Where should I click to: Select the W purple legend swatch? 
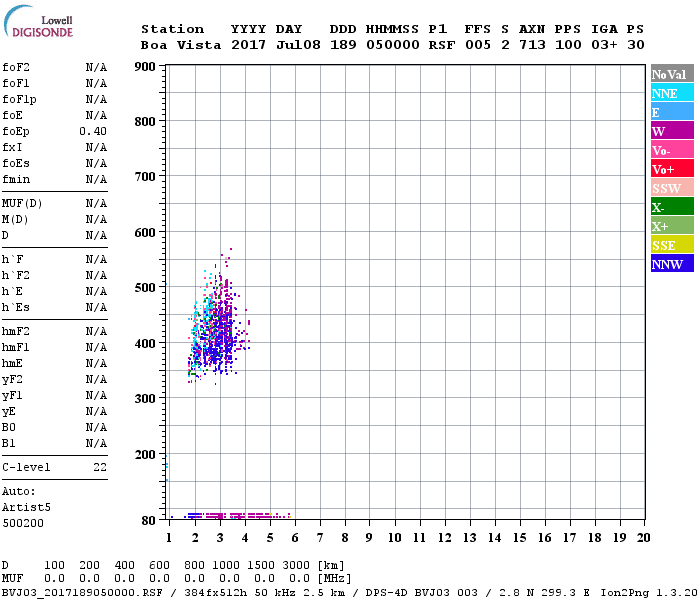point(671,132)
